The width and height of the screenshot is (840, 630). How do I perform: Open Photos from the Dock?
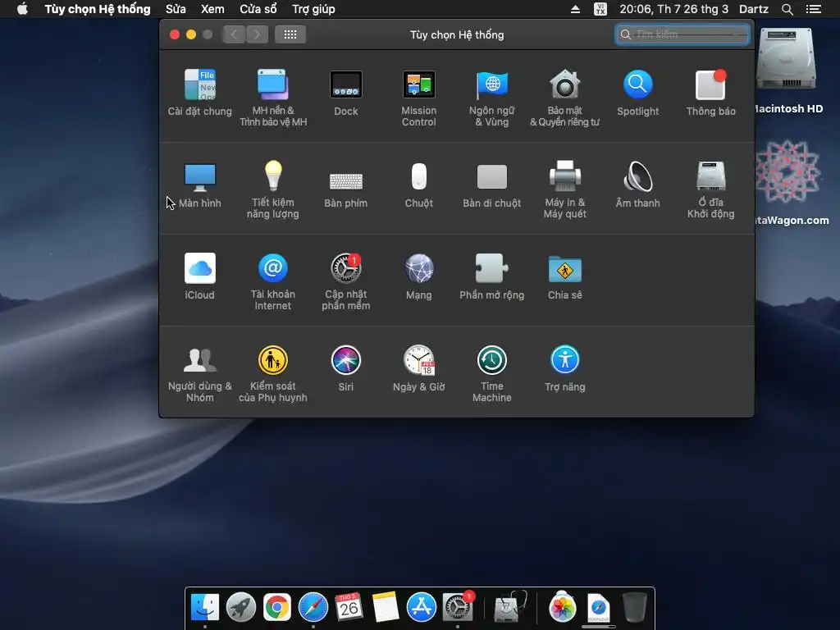pos(563,608)
